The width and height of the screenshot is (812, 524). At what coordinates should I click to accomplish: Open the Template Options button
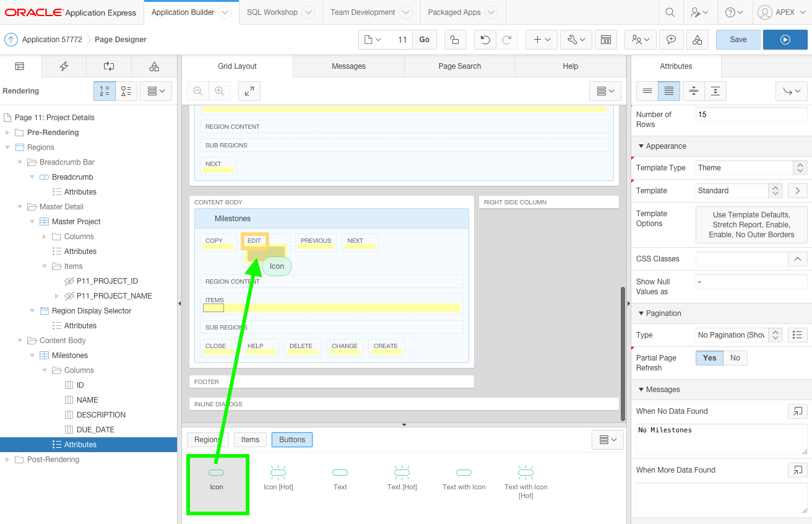click(x=751, y=224)
